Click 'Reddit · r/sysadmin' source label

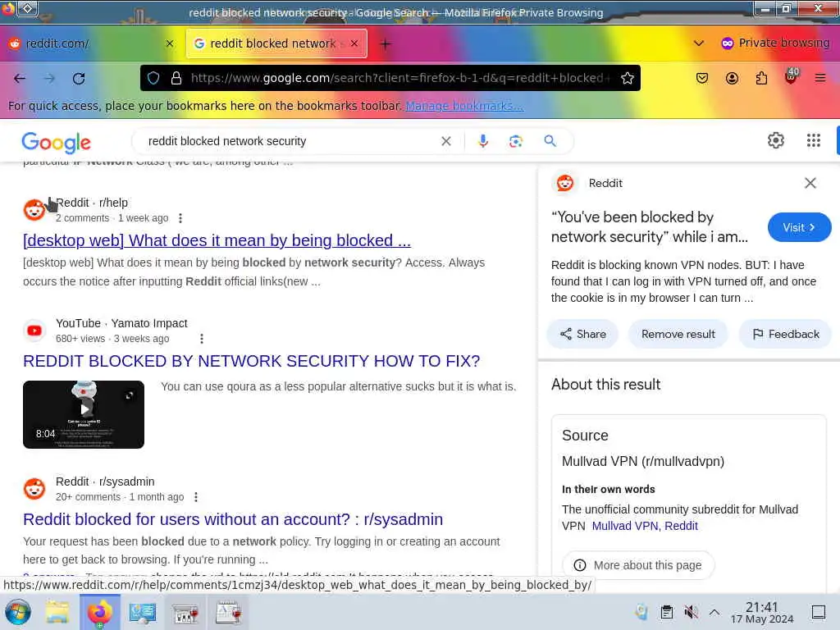105,482
